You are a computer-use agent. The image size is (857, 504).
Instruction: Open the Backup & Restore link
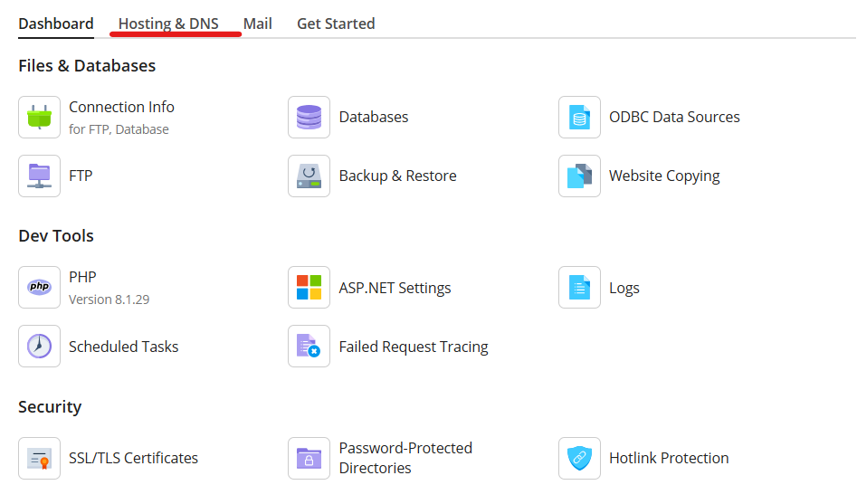point(398,176)
